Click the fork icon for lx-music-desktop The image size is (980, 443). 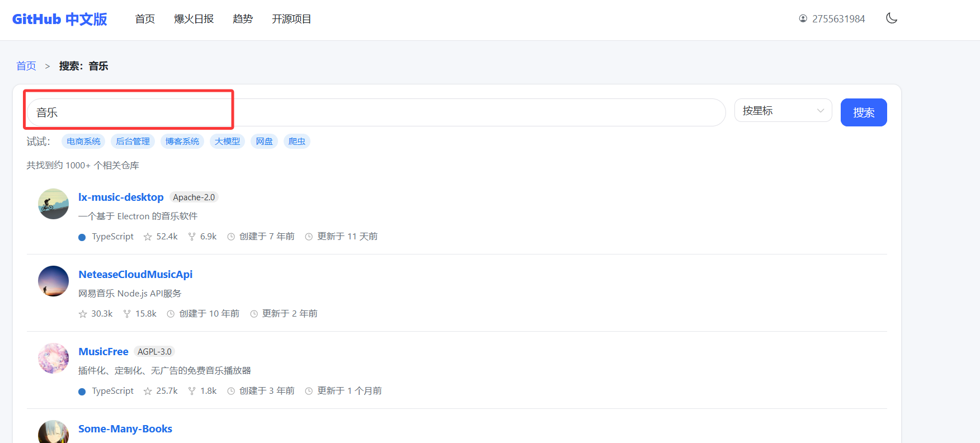tap(192, 237)
